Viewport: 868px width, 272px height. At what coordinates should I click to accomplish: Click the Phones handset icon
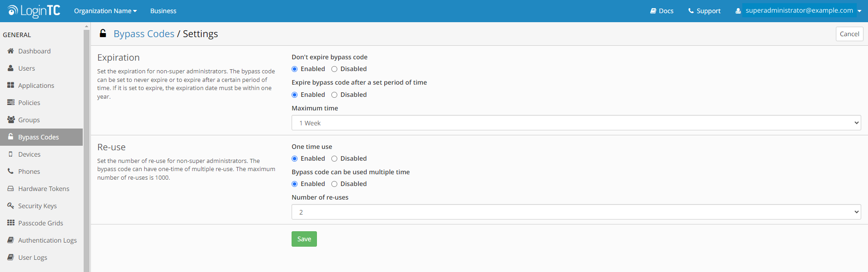pyautogui.click(x=10, y=172)
